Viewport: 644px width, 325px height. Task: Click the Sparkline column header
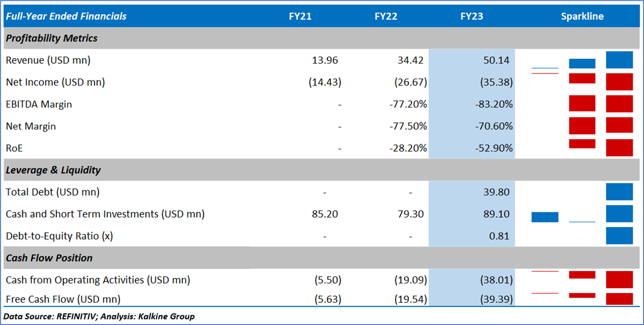click(582, 16)
